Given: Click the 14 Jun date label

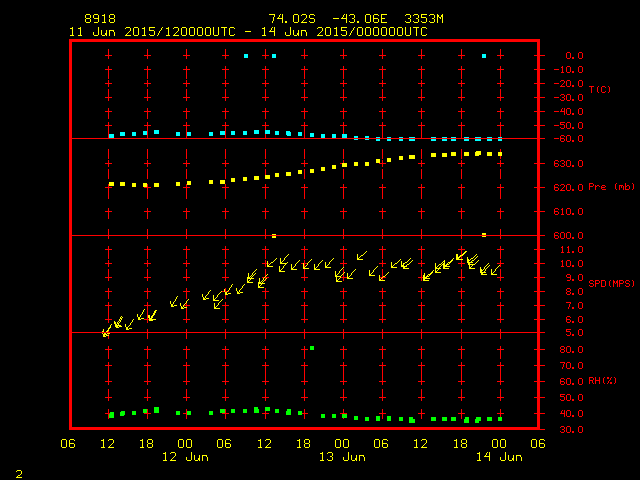Looking at the screenshot, I should click(499, 457).
